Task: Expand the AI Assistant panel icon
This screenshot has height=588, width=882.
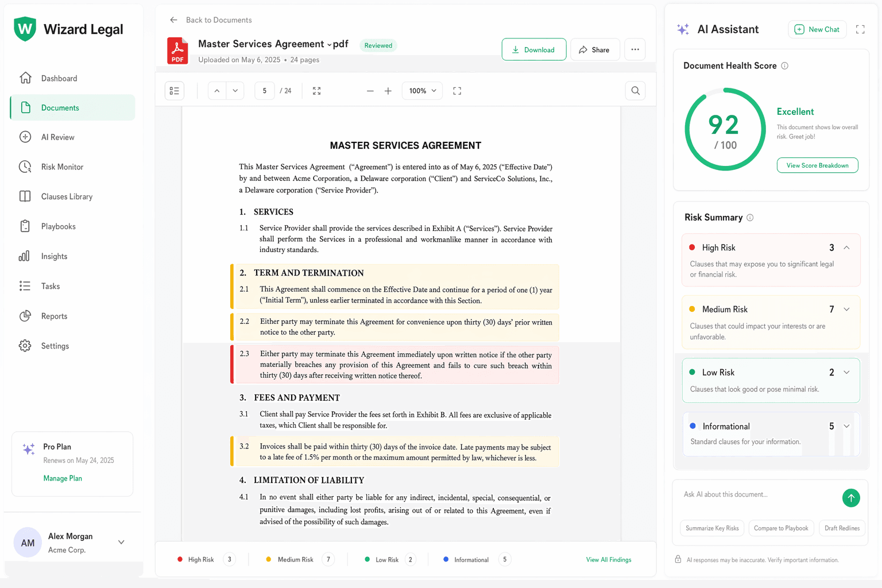Action: (860, 29)
